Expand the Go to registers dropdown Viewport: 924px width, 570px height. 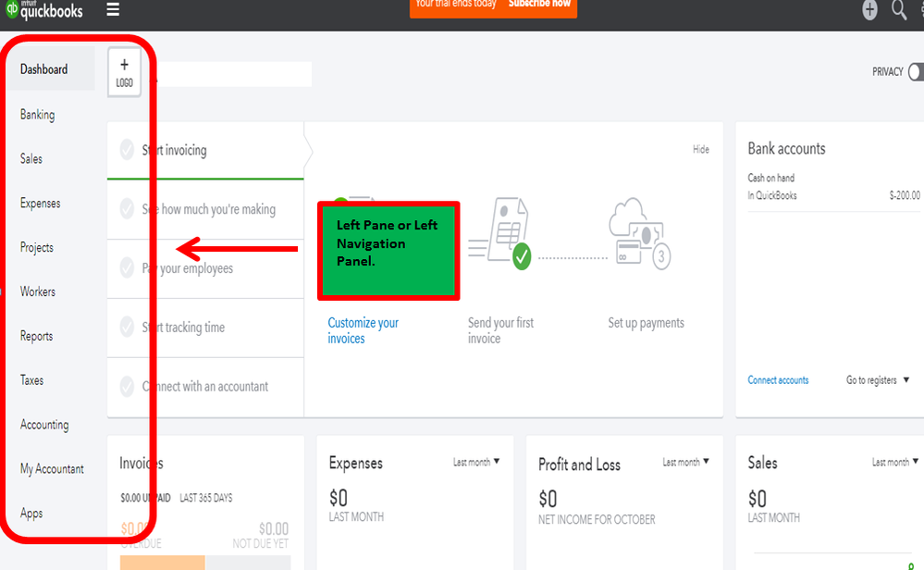tap(878, 380)
